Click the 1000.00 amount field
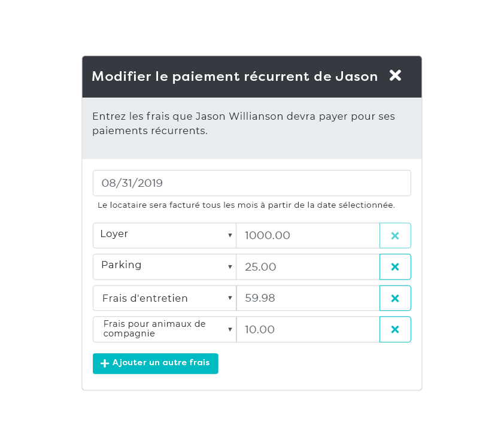The height and width of the screenshot is (446, 504). tap(308, 236)
